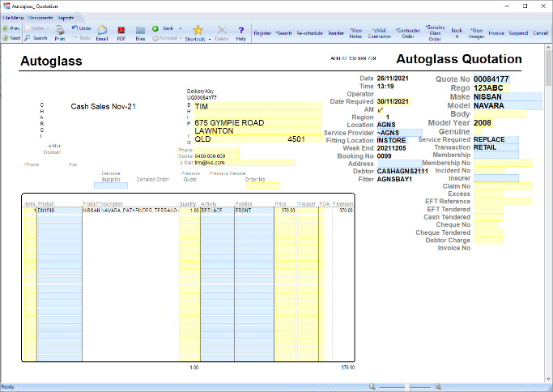Open the Back history dropdown arrow

tap(181, 28)
